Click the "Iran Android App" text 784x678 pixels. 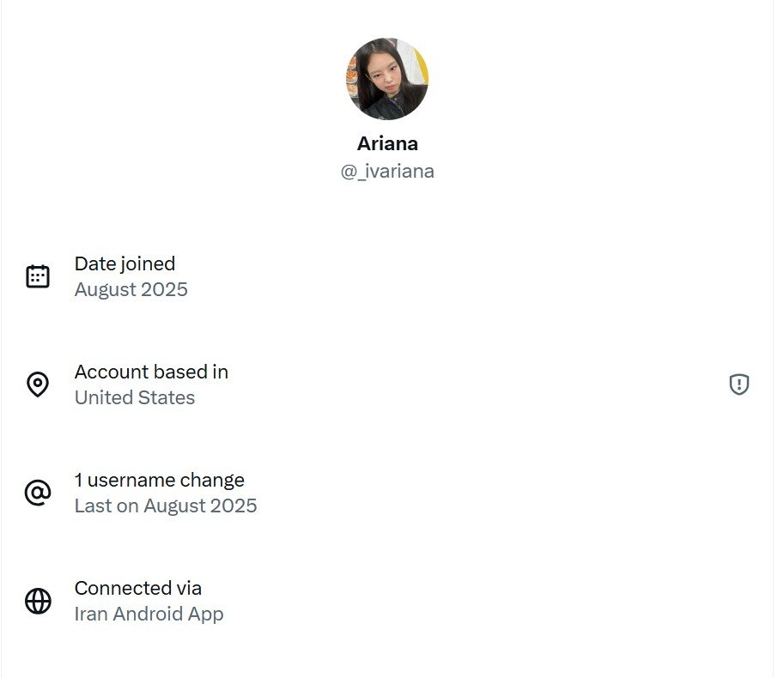click(x=149, y=614)
